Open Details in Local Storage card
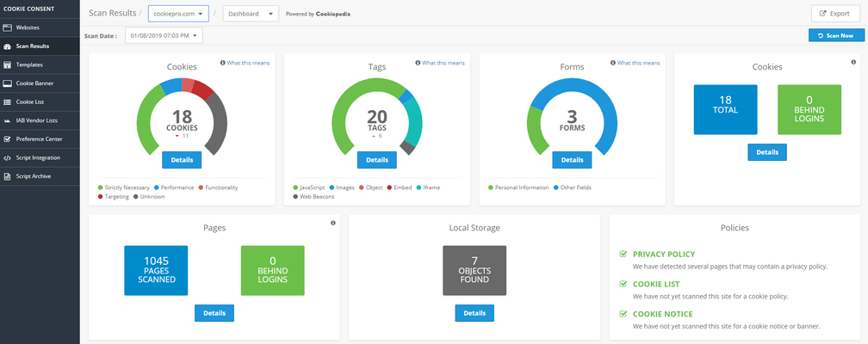868x344 pixels. [x=474, y=313]
